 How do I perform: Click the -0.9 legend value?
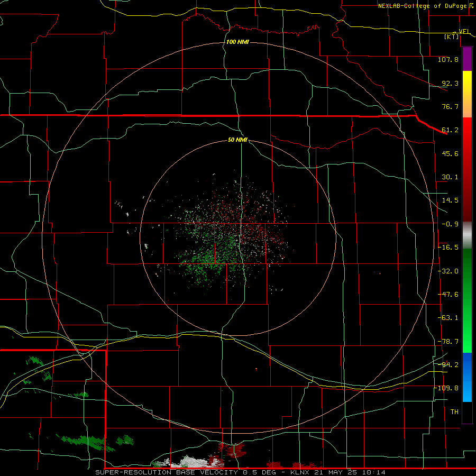click(x=450, y=224)
